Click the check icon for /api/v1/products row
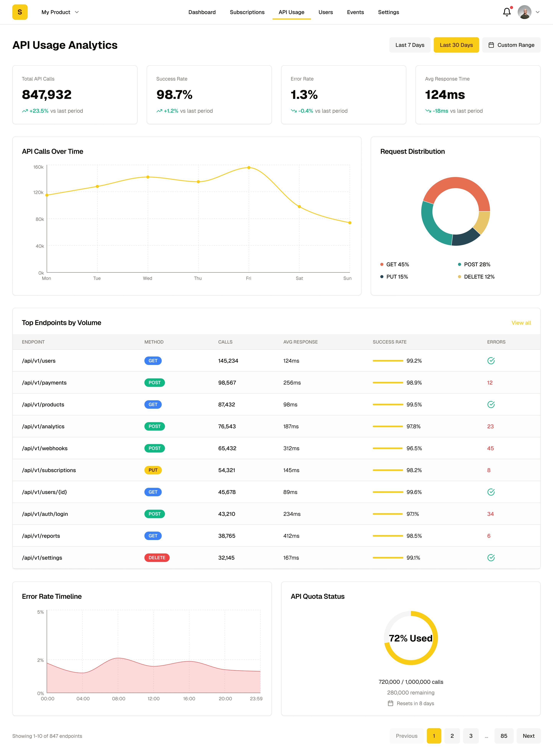Image resolution: width=553 pixels, height=756 pixels. tap(491, 404)
